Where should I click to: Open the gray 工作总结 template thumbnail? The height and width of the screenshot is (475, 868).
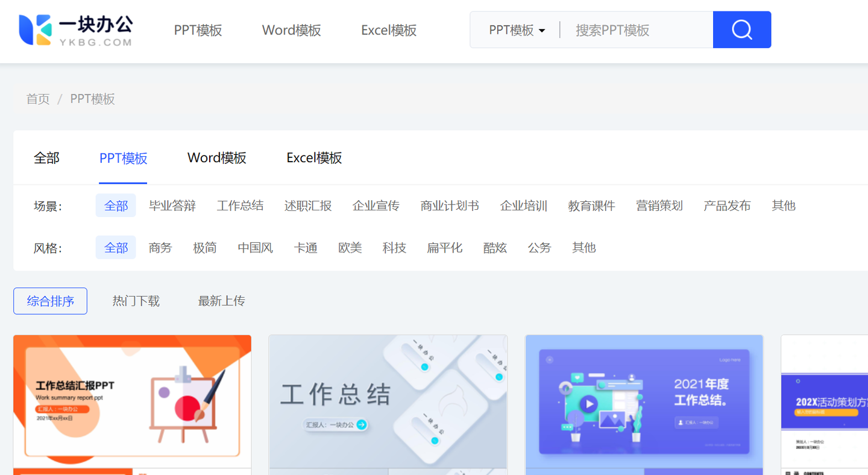(x=388, y=404)
